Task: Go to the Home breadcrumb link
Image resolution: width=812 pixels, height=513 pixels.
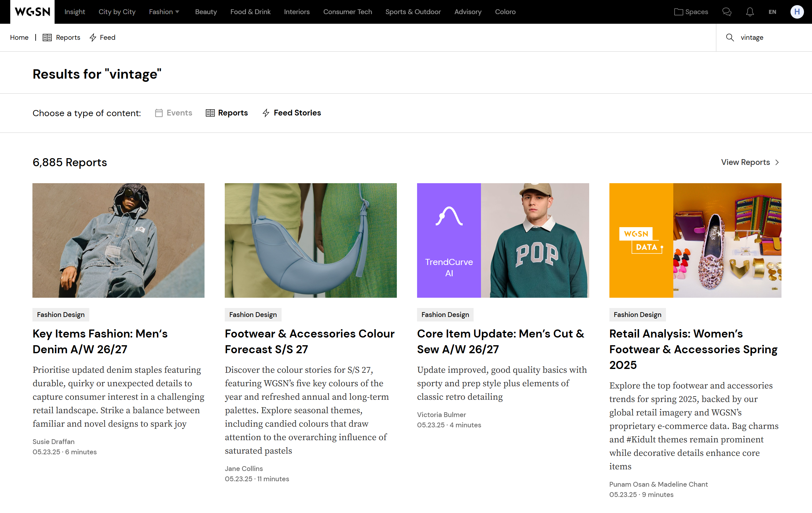Action: 19,38
